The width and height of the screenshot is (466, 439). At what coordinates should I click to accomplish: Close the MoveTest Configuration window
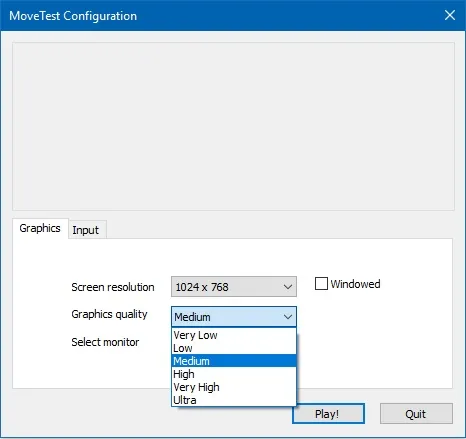pyautogui.click(x=450, y=15)
